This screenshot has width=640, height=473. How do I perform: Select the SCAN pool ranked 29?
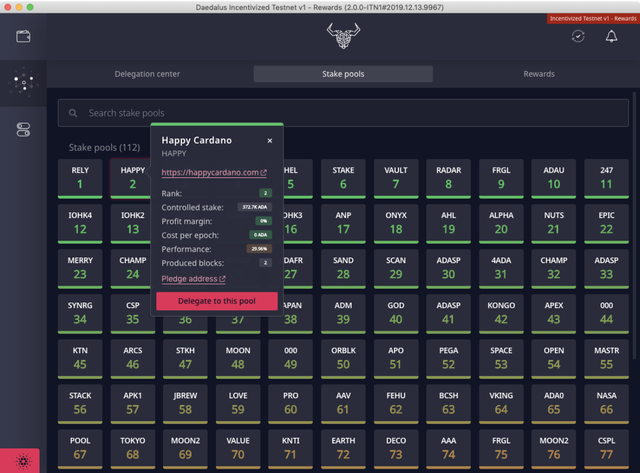[396, 269]
